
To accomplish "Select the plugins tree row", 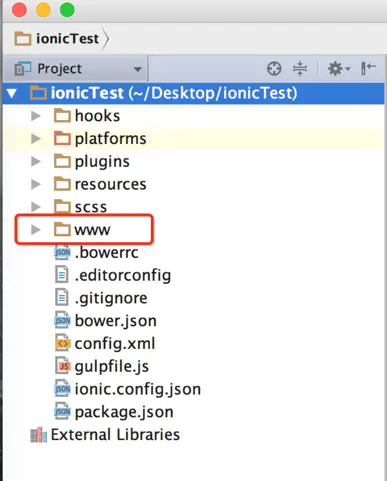I will pyautogui.click(x=193, y=161).
